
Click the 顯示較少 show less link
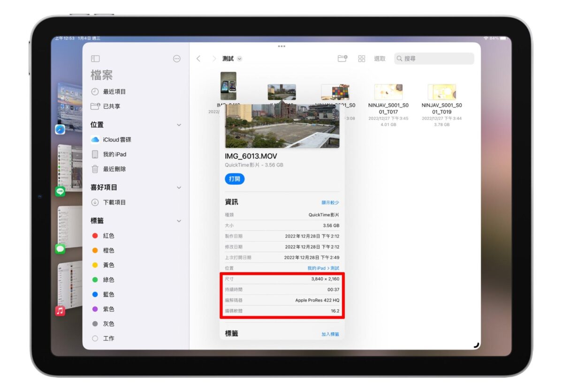click(x=330, y=203)
